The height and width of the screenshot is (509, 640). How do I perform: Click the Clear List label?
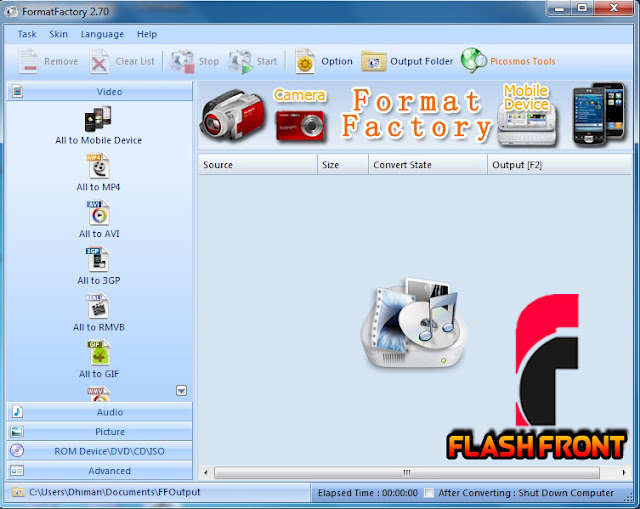(135, 62)
